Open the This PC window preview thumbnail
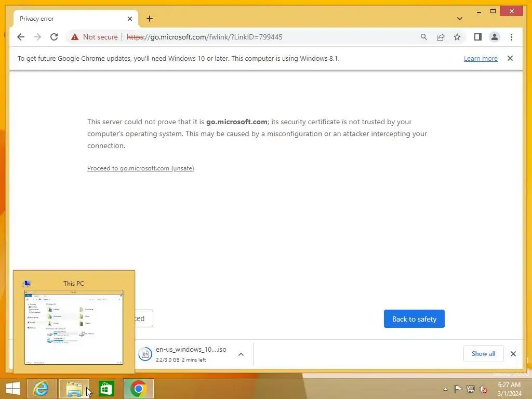532x399 pixels. [x=74, y=327]
